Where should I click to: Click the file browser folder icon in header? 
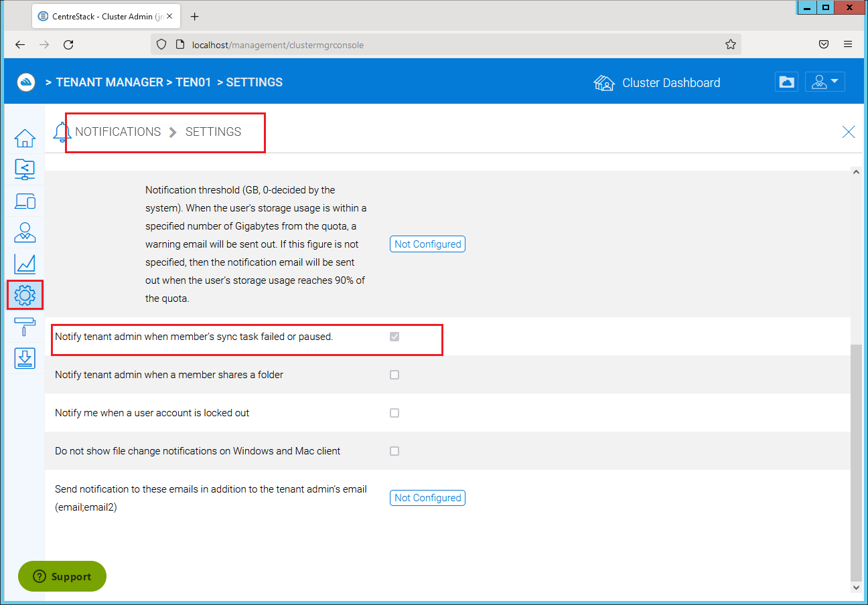coord(787,82)
